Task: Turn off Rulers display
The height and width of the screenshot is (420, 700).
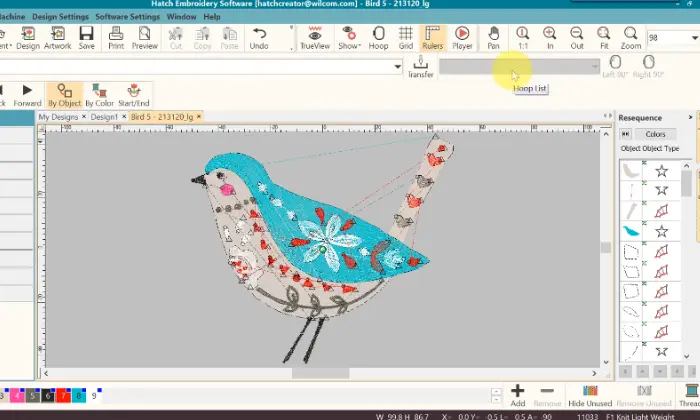Action: pos(432,37)
